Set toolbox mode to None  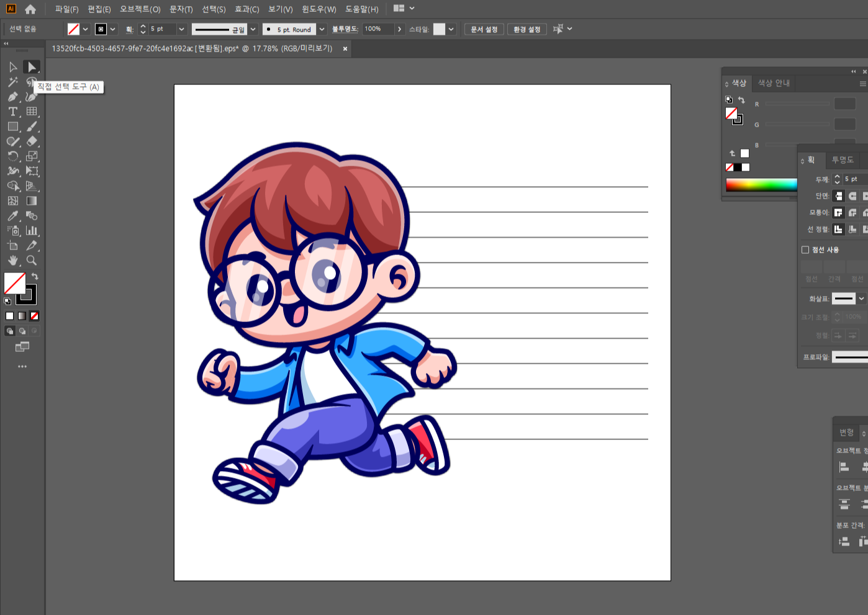pos(34,316)
